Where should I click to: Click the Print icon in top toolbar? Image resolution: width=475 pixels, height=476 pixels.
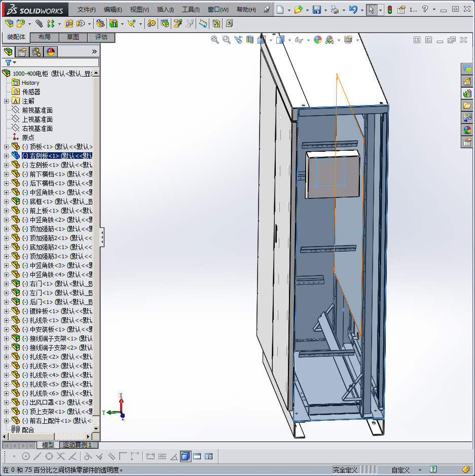[x=334, y=10]
